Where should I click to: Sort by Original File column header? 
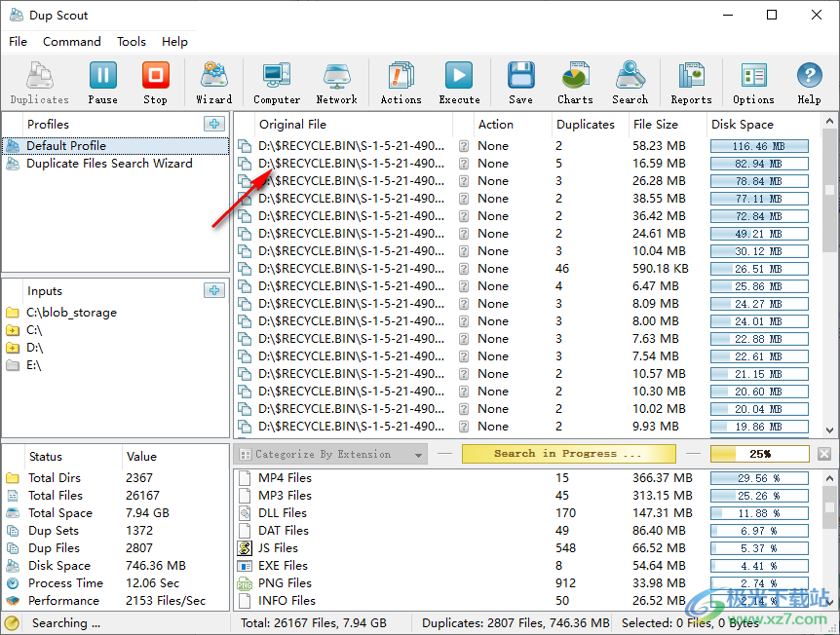353,125
